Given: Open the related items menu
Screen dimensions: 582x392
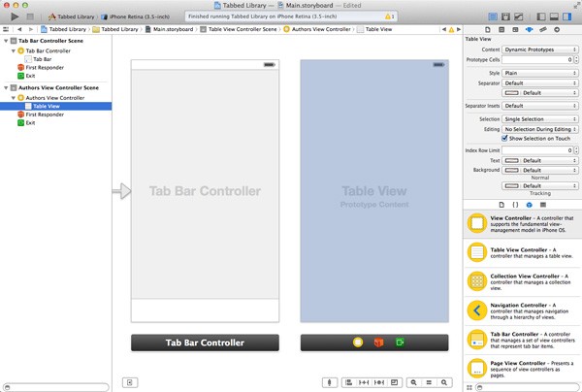Looking at the screenshot, I should click(6, 29).
